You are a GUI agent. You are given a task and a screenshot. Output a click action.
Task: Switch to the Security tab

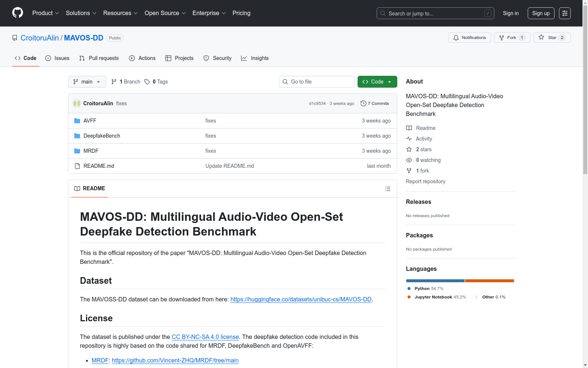tap(218, 58)
